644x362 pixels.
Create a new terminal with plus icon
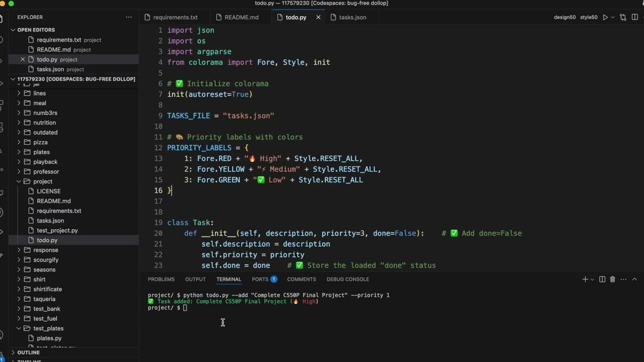click(585, 279)
